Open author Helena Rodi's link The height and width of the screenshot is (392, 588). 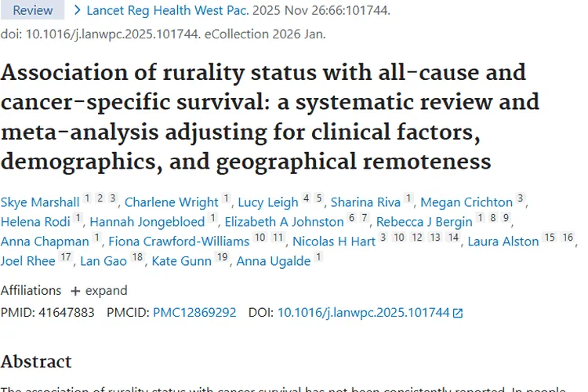pos(36,222)
